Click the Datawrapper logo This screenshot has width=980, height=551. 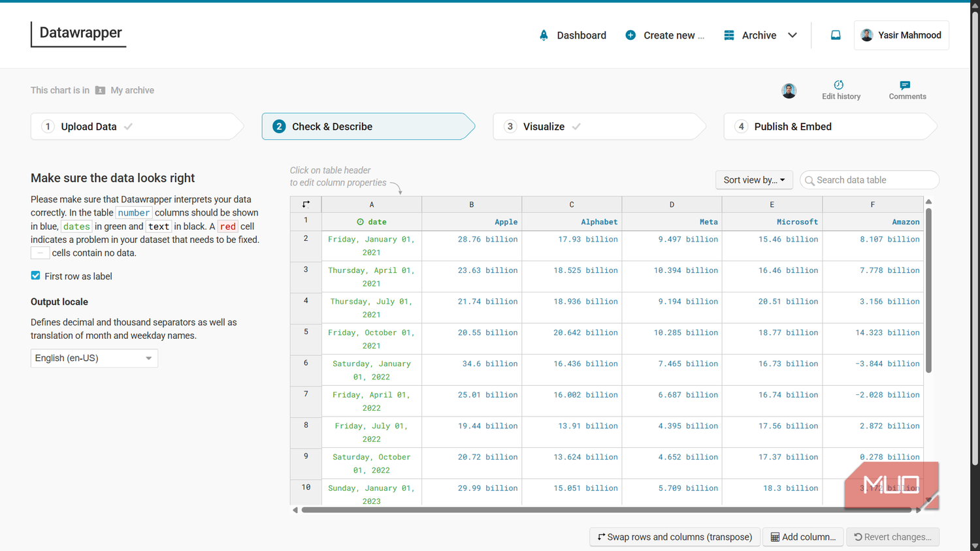tap(78, 34)
